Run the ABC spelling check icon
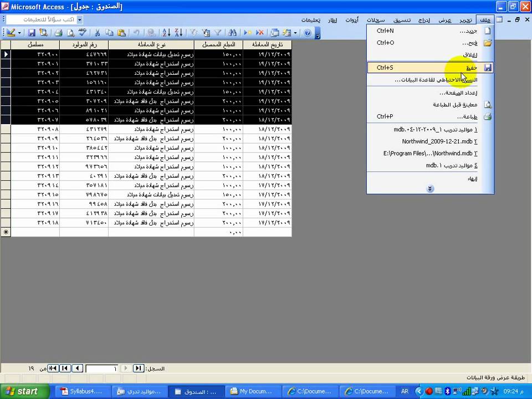 (83, 33)
